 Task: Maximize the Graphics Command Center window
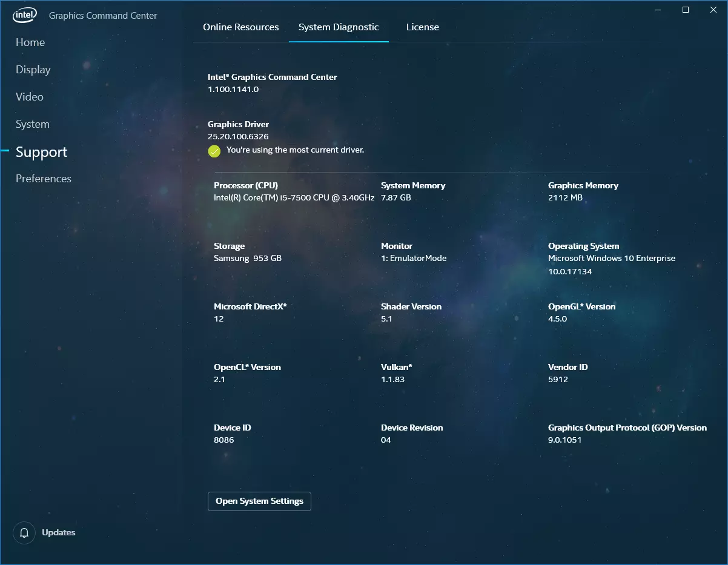686,10
